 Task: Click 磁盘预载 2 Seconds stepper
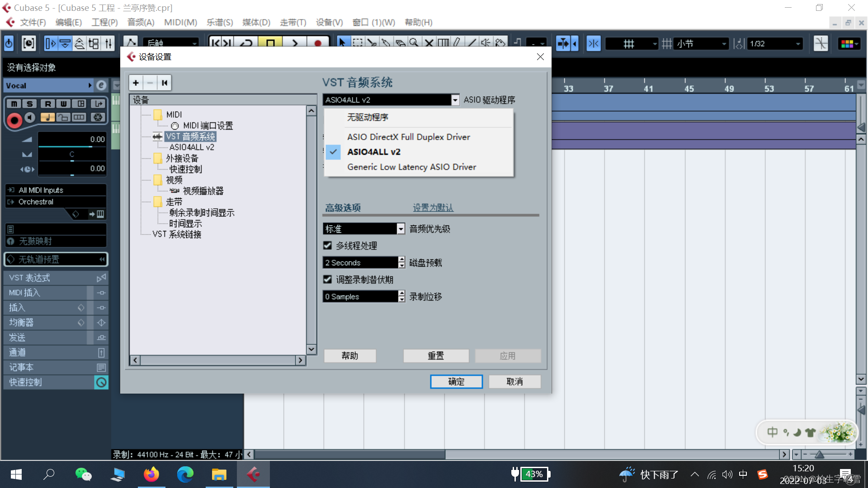click(x=402, y=262)
